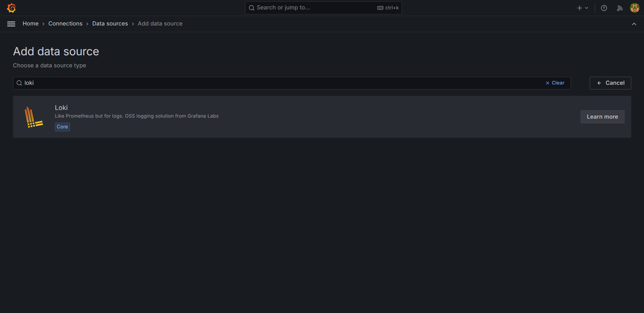Select the Loki data source title
This screenshot has height=313, width=644.
click(x=61, y=108)
